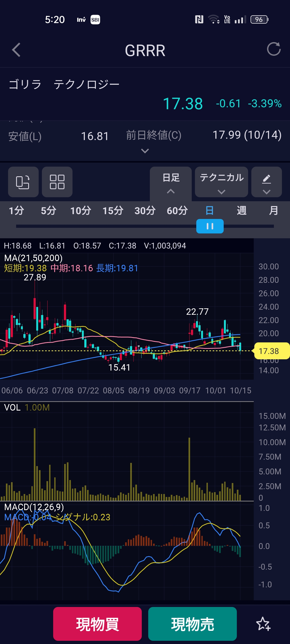Add GRRR to favorites star icon
This screenshot has width=290, height=644.
(263, 624)
